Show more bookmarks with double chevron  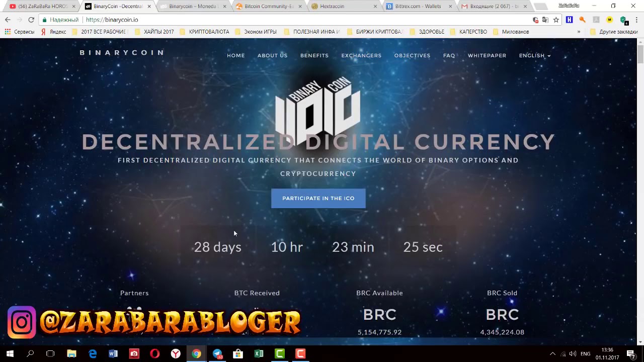point(579,32)
